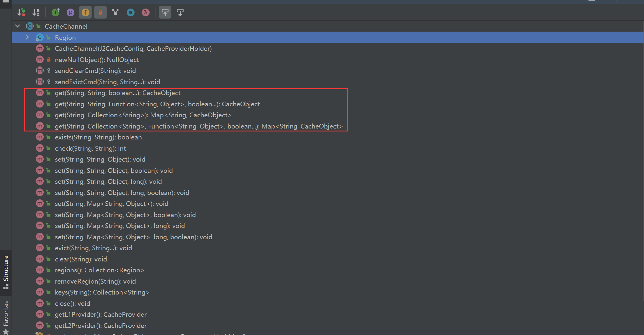Select set(String, String, Object, boolean): void
This screenshot has width=644, height=335.
tap(114, 170)
